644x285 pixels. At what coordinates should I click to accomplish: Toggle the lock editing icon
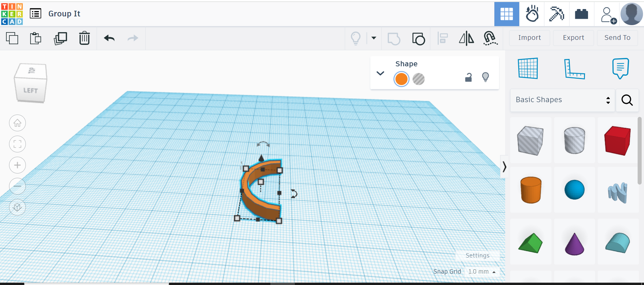click(468, 77)
